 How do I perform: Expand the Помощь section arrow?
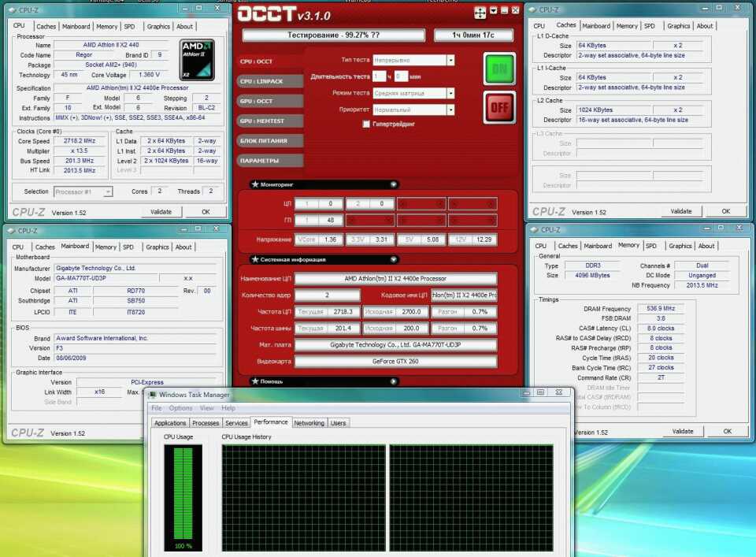coord(394,381)
